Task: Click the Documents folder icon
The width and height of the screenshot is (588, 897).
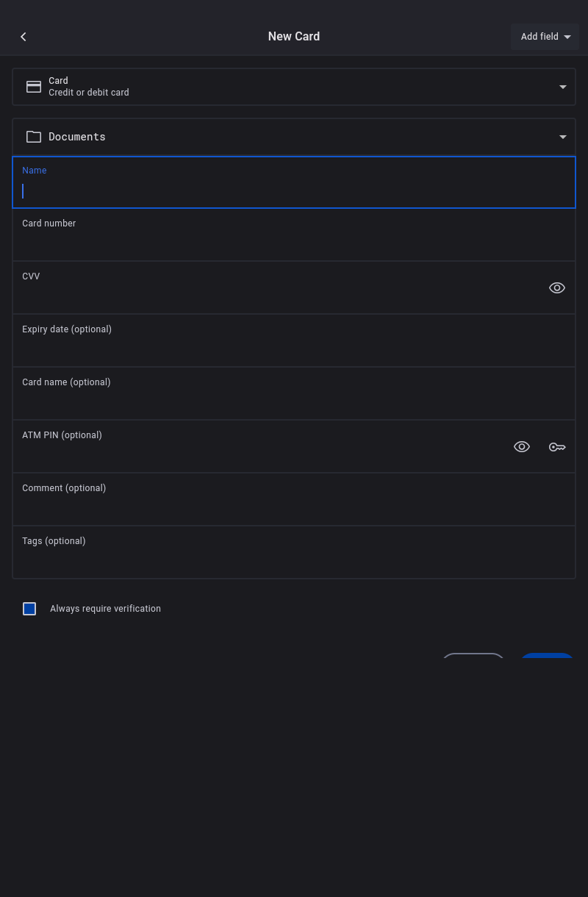Action: click(34, 137)
